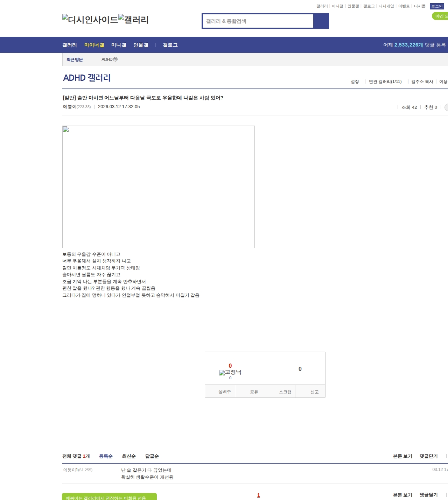Open 인물갤 in the top utility links

(353, 6)
